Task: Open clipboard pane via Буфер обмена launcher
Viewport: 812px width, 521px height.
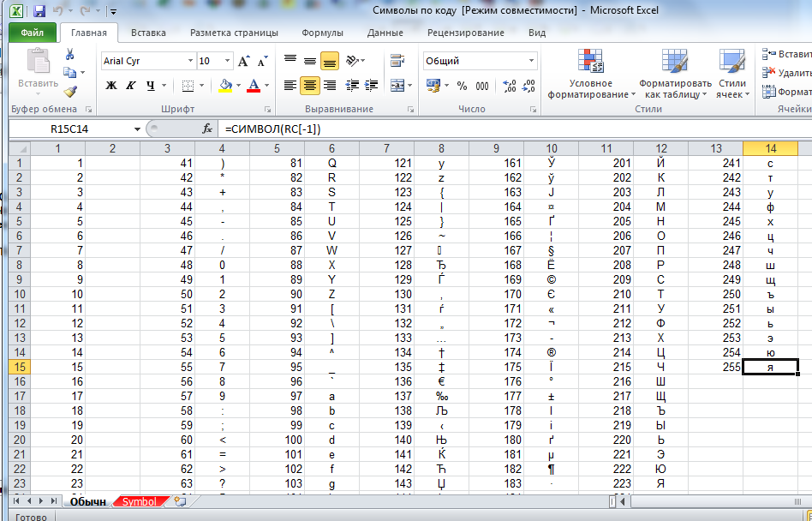Action: 88,110
